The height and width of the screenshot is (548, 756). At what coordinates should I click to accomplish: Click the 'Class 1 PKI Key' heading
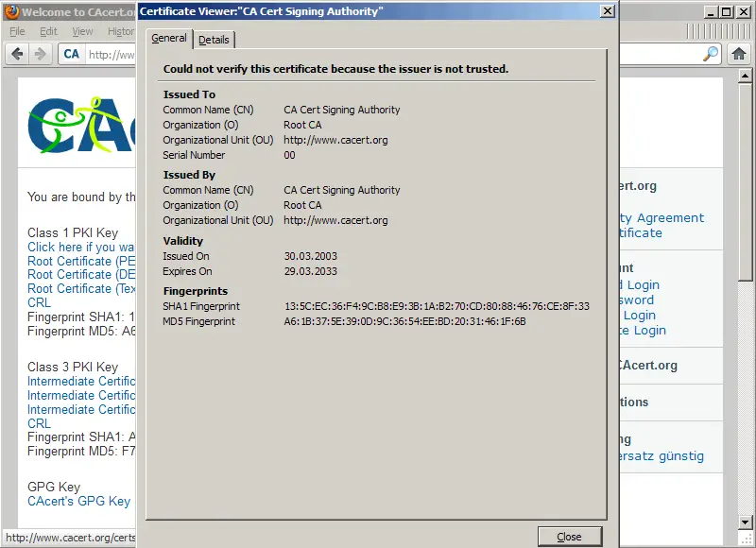pyautogui.click(x=73, y=232)
